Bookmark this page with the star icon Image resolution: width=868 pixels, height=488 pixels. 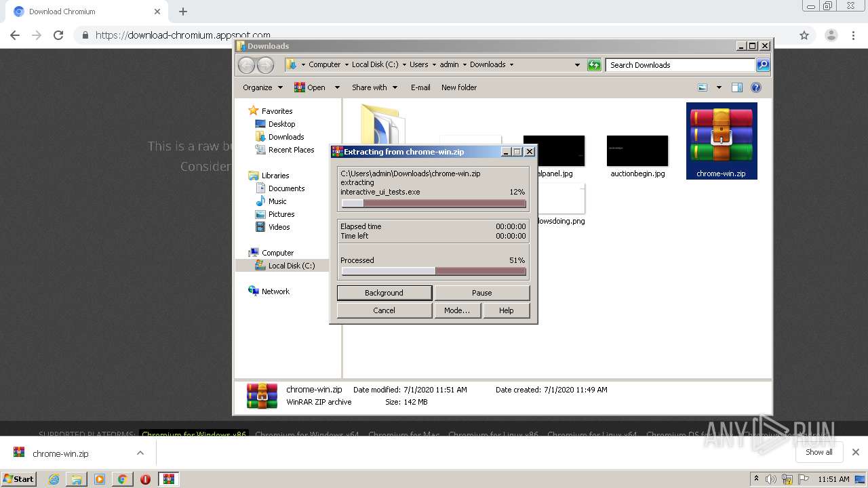click(x=804, y=35)
